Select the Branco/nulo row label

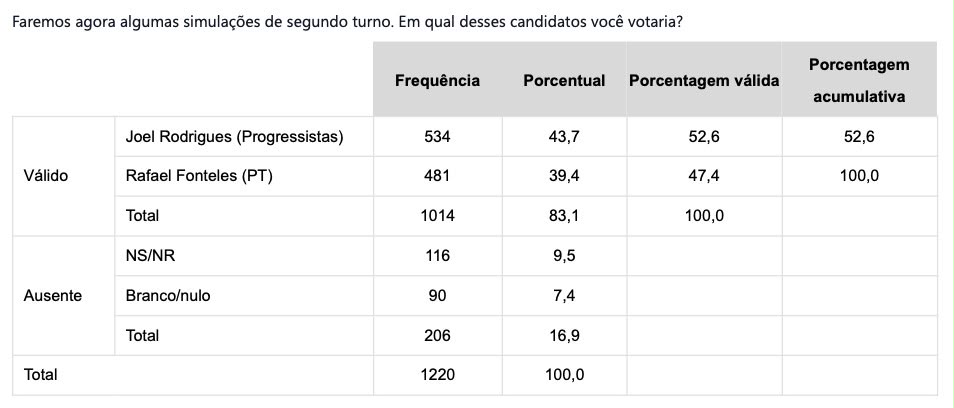pyautogui.click(x=169, y=296)
